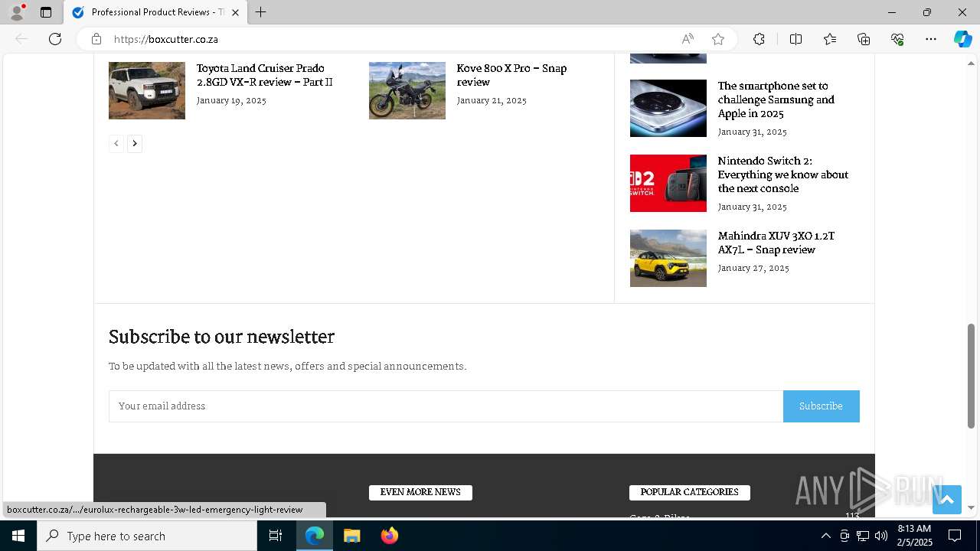
Task: Click the scroll to top button
Action: click(946, 500)
